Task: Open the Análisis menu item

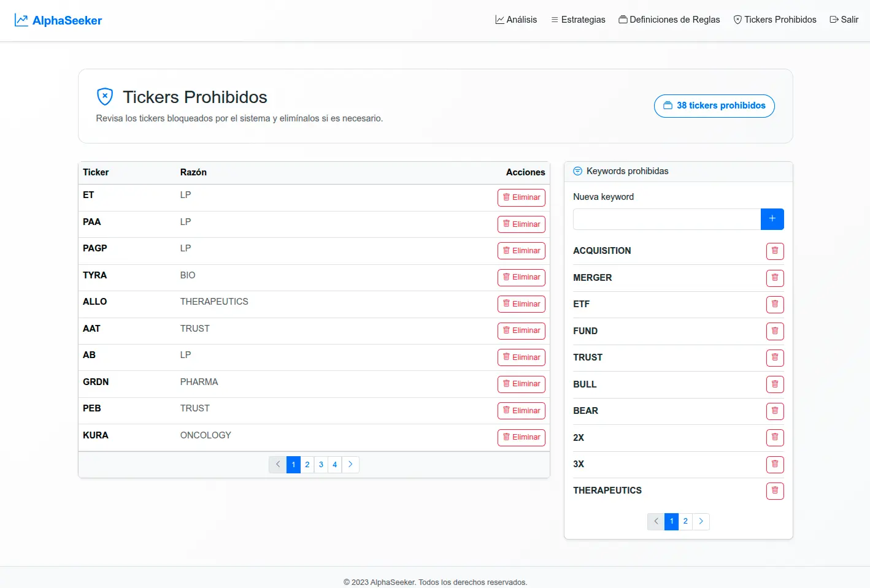Action: click(516, 20)
